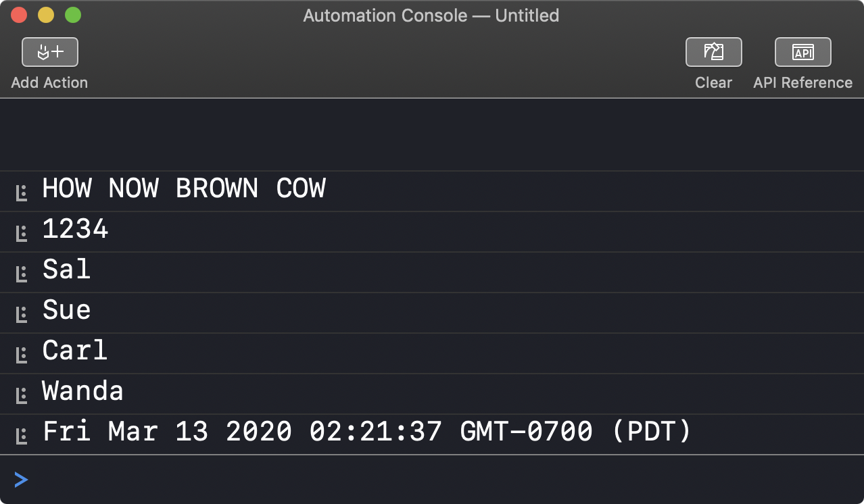Click the API Reference text label
The width and height of the screenshot is (864, 504).
pyautogui.click(x=802, y=82)
